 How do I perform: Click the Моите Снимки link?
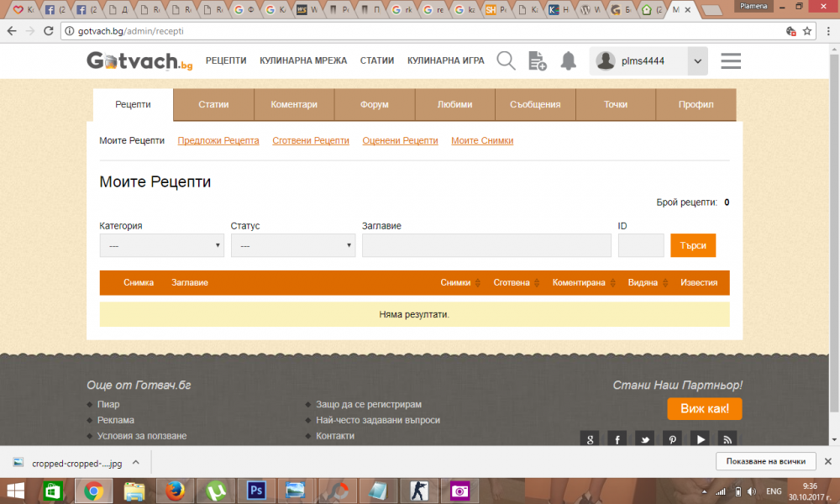(482, 140)
